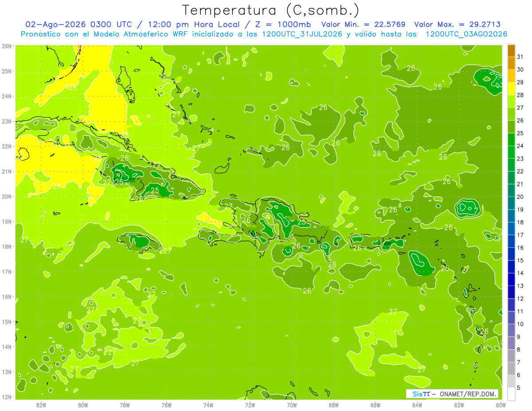The height and width of the screenshot is (411, 532).
Task: Click the 15N latitude axis label
Action: [7, 321]
